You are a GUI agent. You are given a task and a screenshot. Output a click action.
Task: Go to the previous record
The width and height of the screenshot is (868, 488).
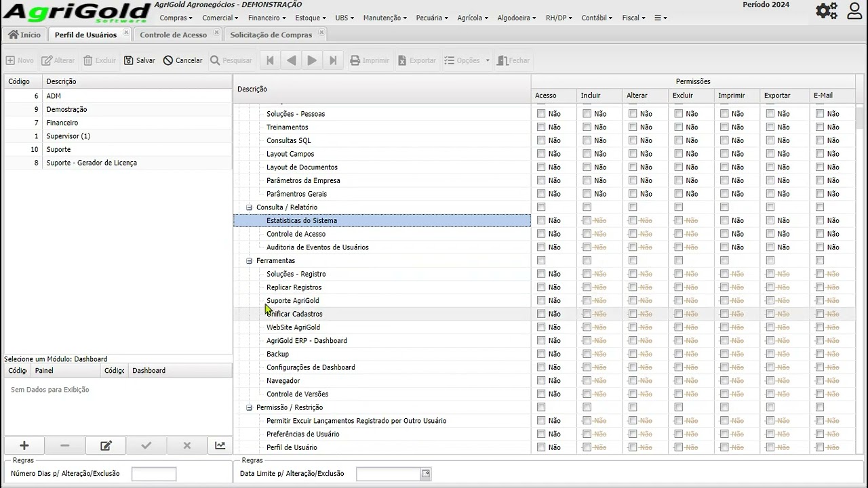[291, 60]
